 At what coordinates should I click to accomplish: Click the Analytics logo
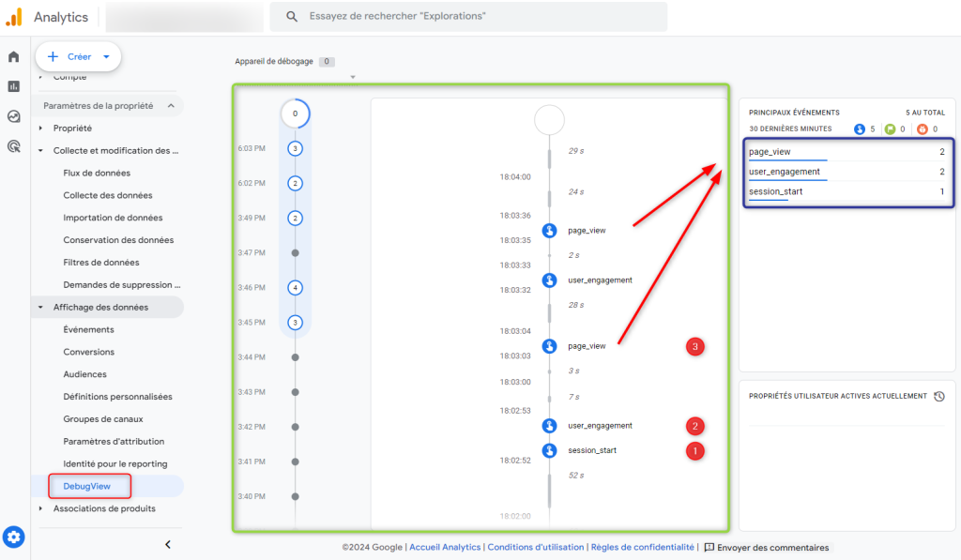click(14, 17)
